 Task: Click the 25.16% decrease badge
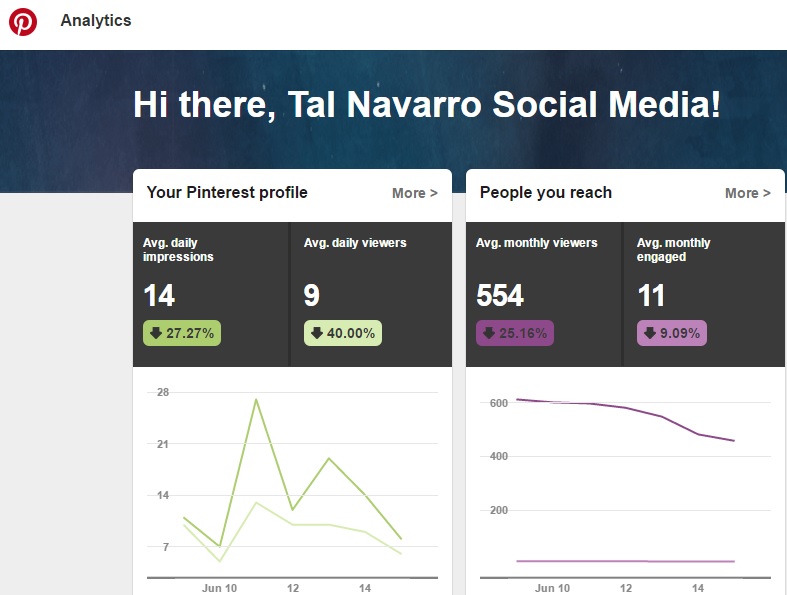click(515, 333)
